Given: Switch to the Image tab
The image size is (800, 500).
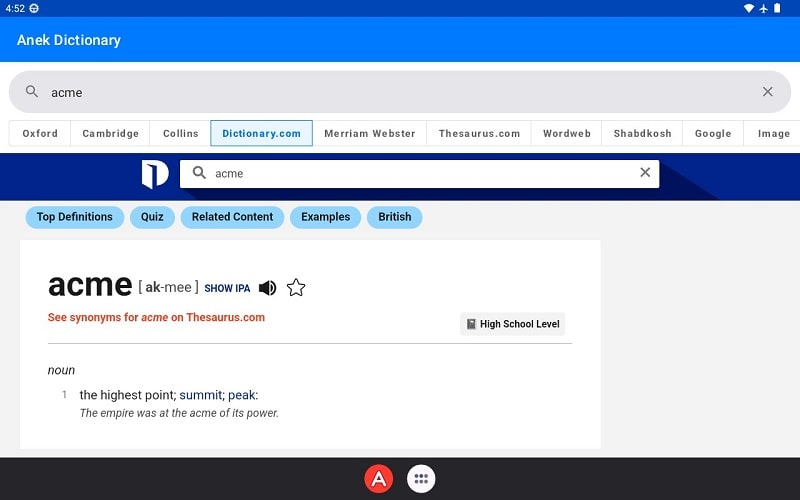Looking at the screenshot, I should click(x=773, y=133).
